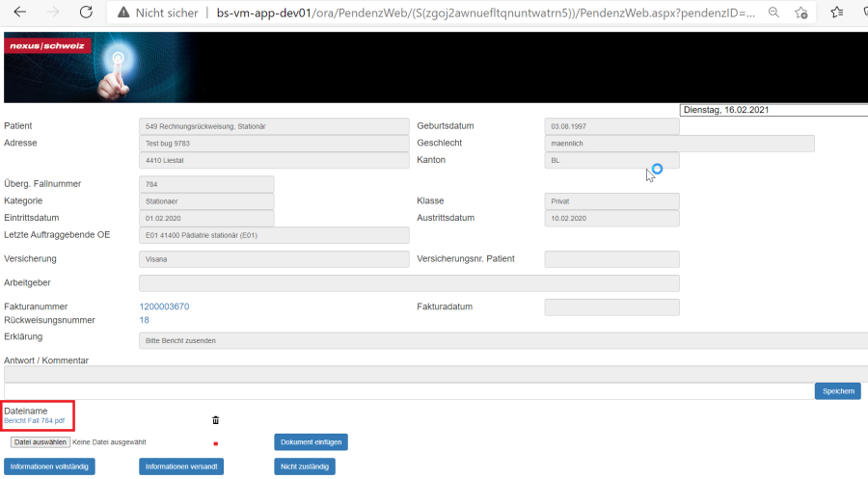This screenshot has width=868, height=479.
Task: Click the browser address URL field
Action: [485, 13]
